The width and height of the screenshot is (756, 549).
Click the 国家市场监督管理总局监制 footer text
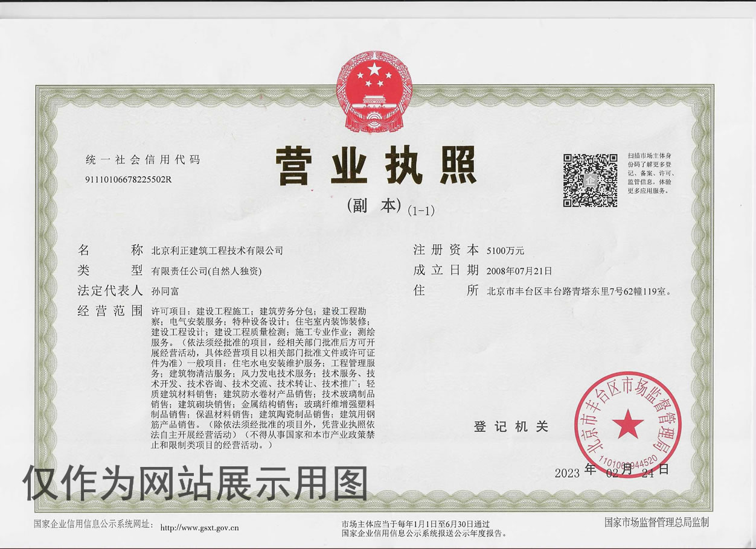click(x=656, y=522)
